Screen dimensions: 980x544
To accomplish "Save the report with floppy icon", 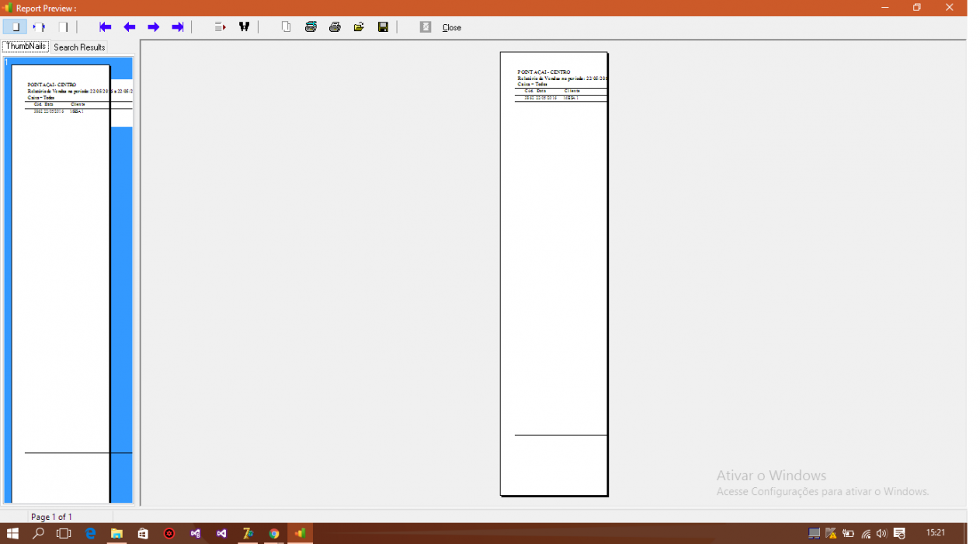I will [x=383, y=27].
